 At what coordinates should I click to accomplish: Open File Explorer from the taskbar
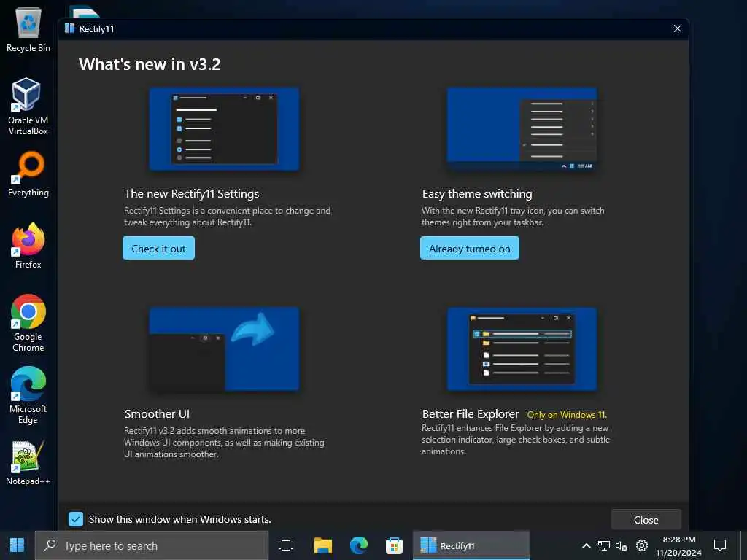(x=323, y=545)
